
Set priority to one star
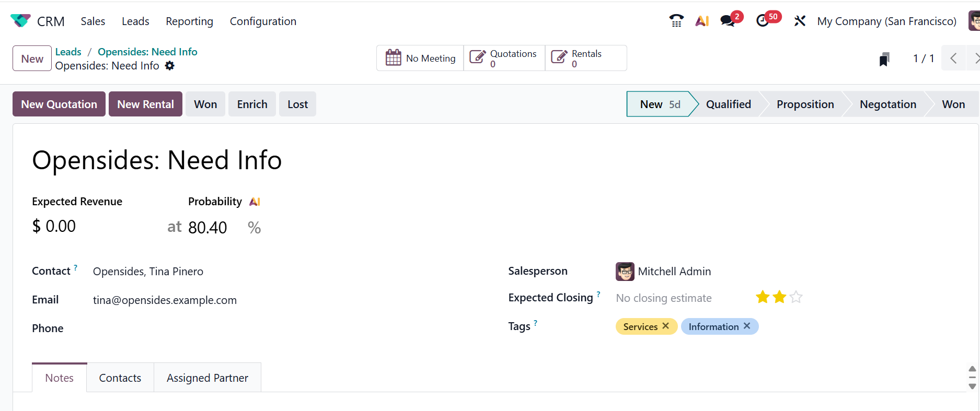[x=763, y=297]
